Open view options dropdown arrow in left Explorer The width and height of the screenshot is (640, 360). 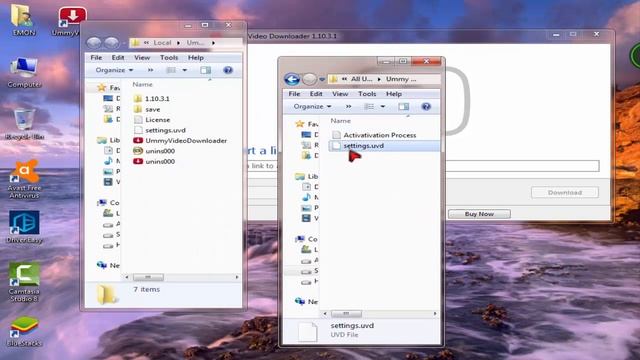185,70
